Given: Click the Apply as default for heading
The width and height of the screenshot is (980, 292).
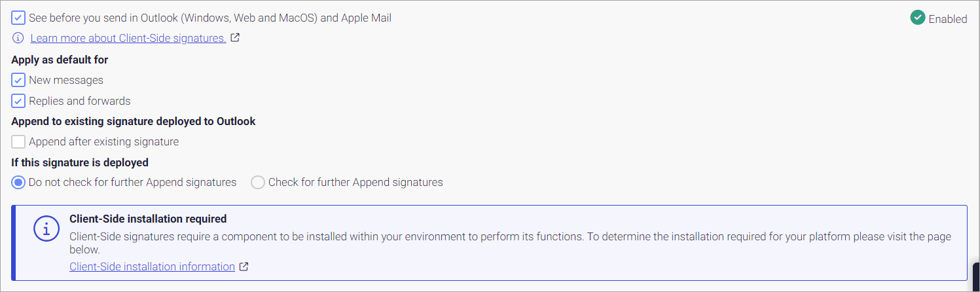Looking at the screenshot, I should 60,60.
